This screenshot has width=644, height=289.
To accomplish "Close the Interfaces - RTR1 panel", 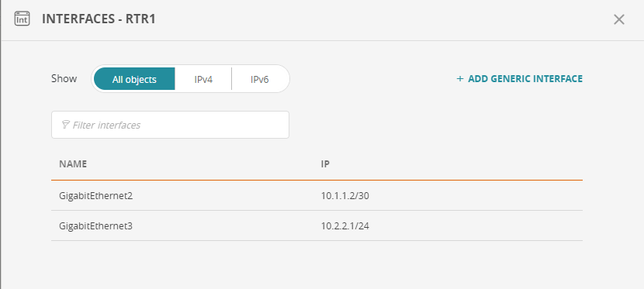I will (618, 19).
